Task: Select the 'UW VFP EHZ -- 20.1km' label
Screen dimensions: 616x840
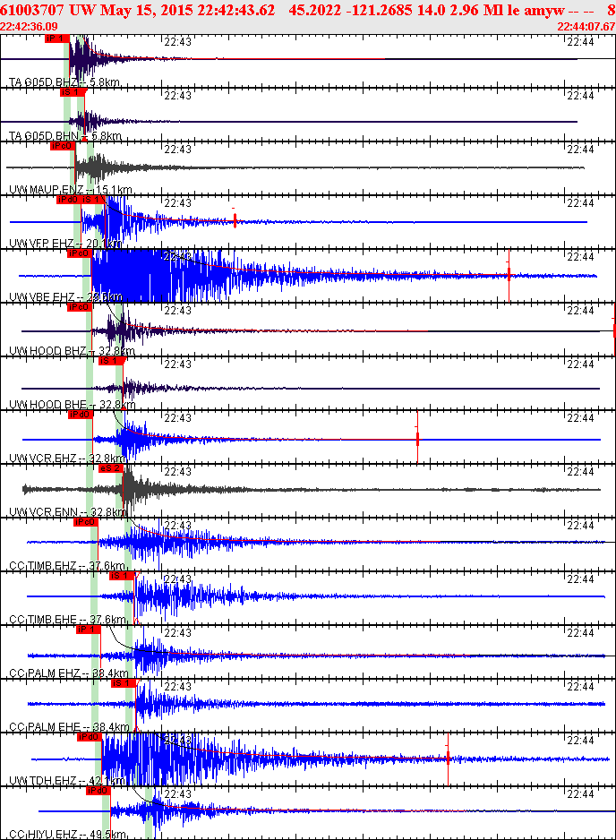Action: (66, 244)
